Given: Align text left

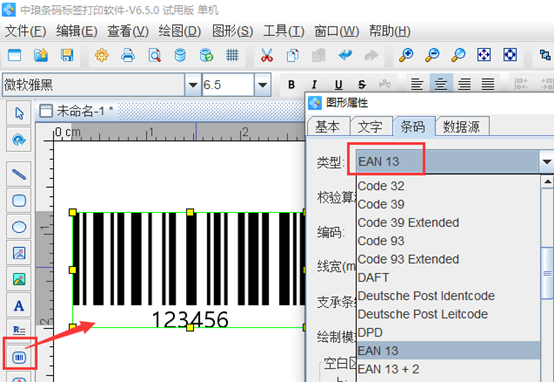Looking at the screenshot, I should click(417, 84).
